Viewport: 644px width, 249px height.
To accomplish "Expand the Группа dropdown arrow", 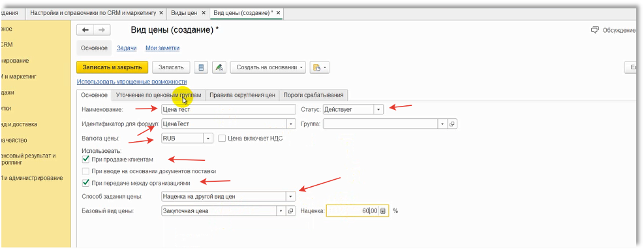I will [x=443, y=124].
